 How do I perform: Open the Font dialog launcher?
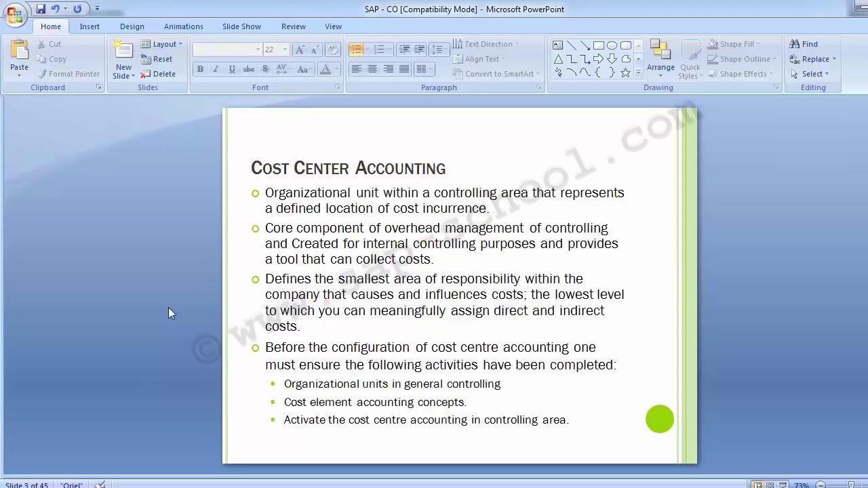point(338,87)
